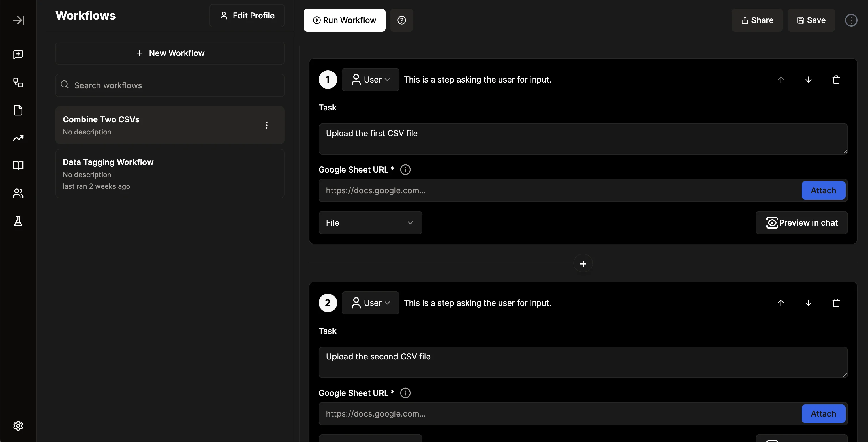Open the book library icon in sidebar
868x442 pixels.
18,165
